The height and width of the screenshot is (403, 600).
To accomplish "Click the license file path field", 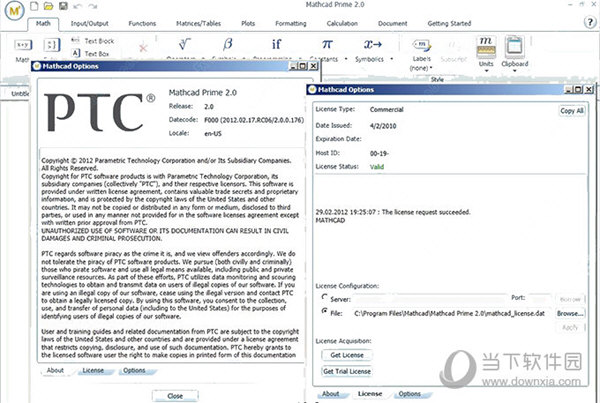I will tap(452, 313).
